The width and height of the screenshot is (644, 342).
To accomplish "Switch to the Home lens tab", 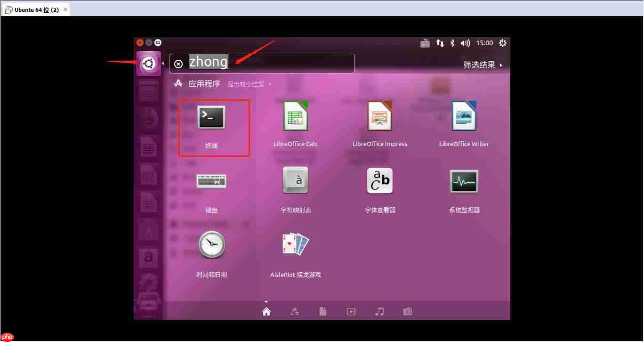I will pyautogui.click(x=266, y=311).
